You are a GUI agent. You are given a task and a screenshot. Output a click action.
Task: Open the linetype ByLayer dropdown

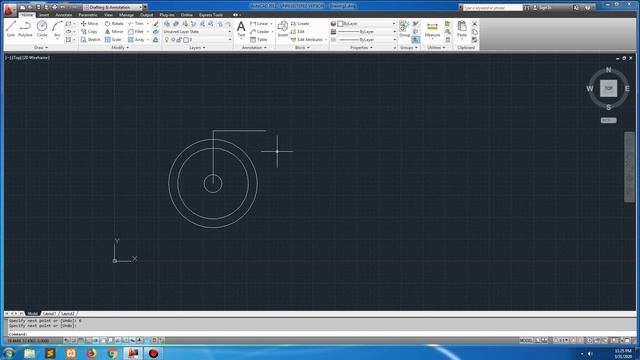point(366,40)
